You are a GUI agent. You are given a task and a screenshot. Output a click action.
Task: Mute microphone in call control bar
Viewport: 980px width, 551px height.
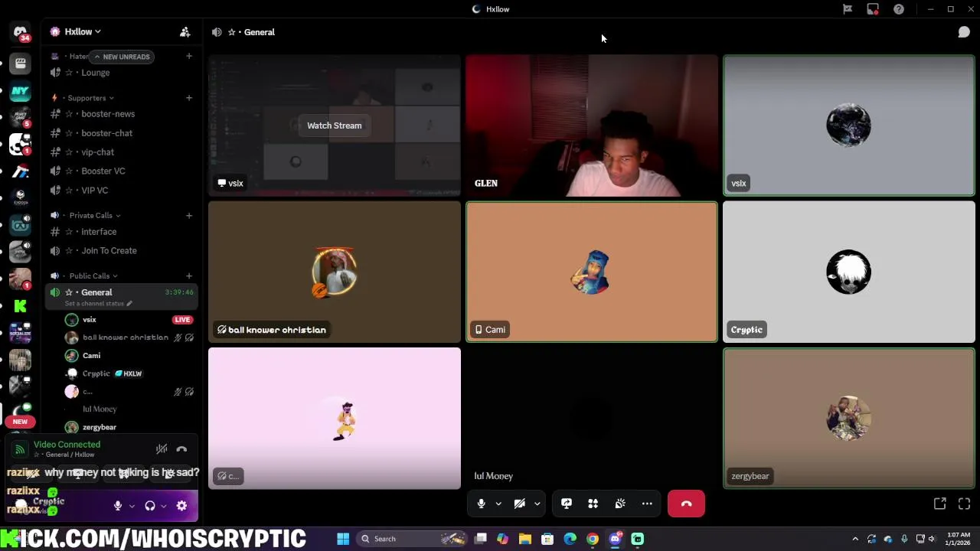point(481,504)
